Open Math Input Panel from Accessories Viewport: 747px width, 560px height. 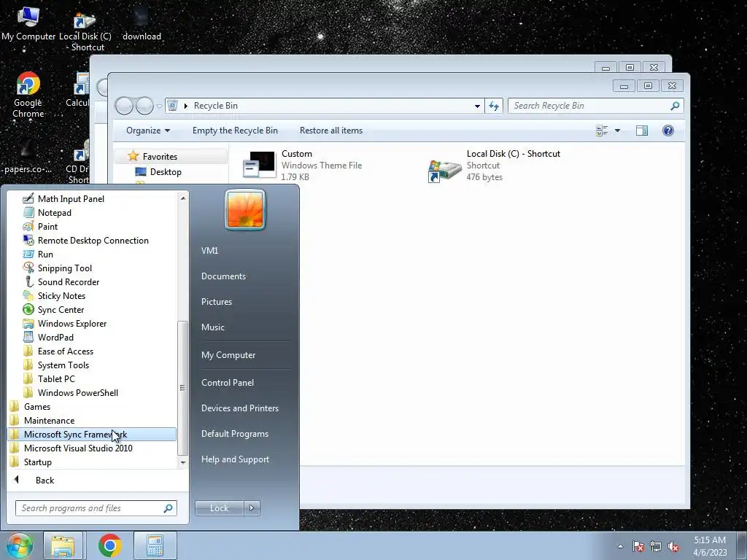[x=71, y=198]
